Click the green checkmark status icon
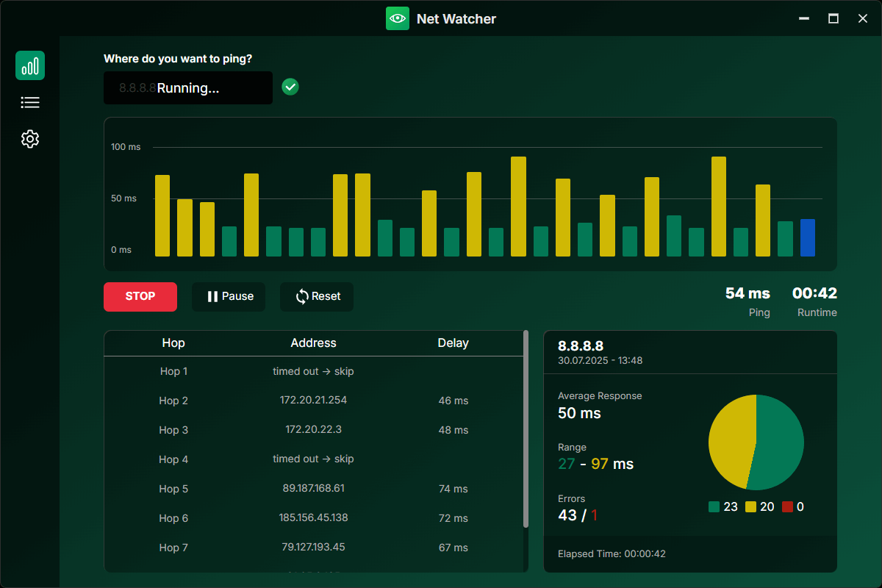Screen dimensions: 882x588 pos(290,87)
